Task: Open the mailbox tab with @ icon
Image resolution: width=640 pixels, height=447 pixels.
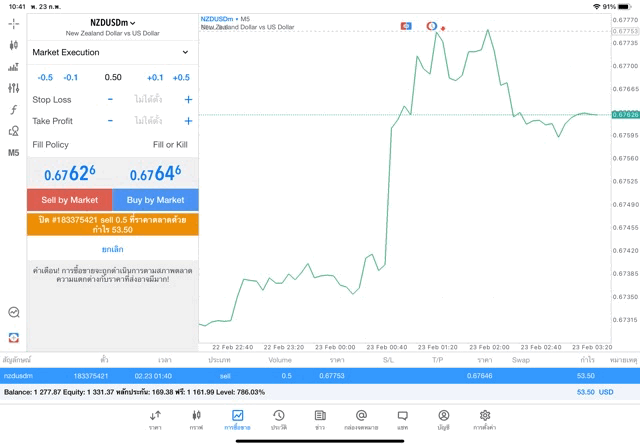Action: click(361, 420)
